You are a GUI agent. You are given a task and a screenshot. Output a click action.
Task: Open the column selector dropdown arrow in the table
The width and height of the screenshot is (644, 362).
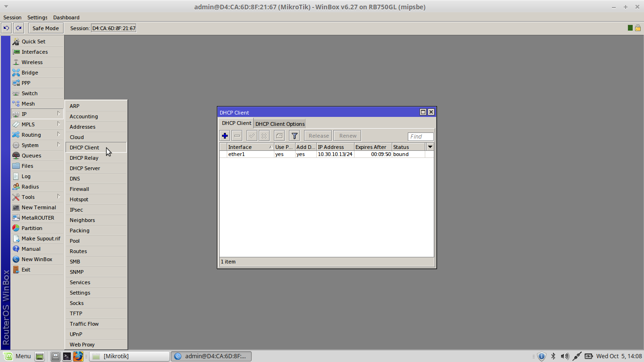click(430, 147)
